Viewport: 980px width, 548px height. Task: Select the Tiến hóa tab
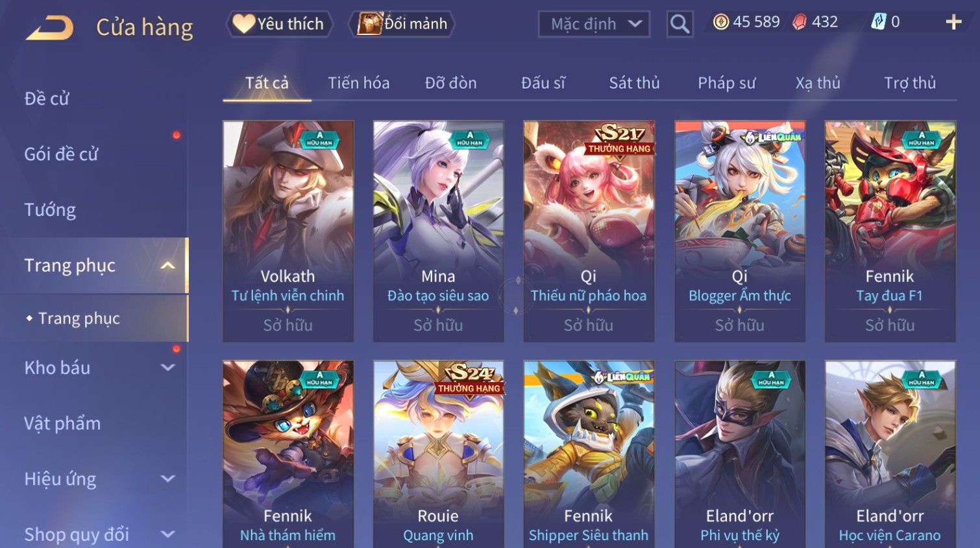[x=358, y=83]
